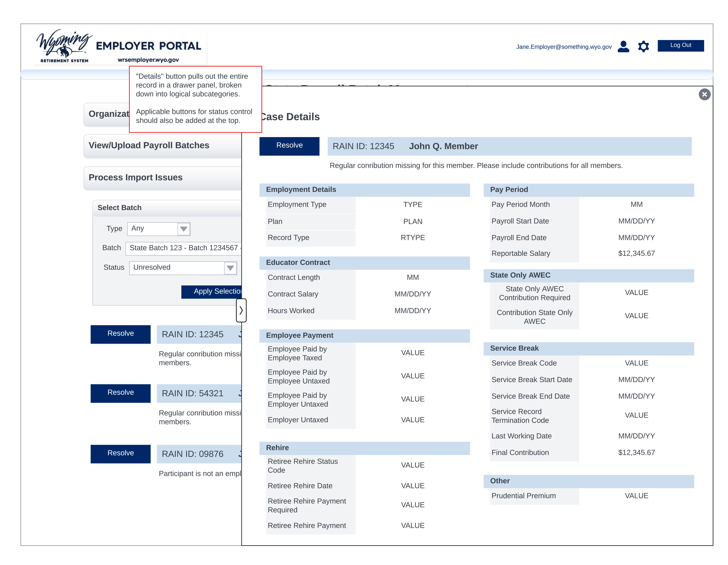Click the Pay Period Month label

(520, 204)
